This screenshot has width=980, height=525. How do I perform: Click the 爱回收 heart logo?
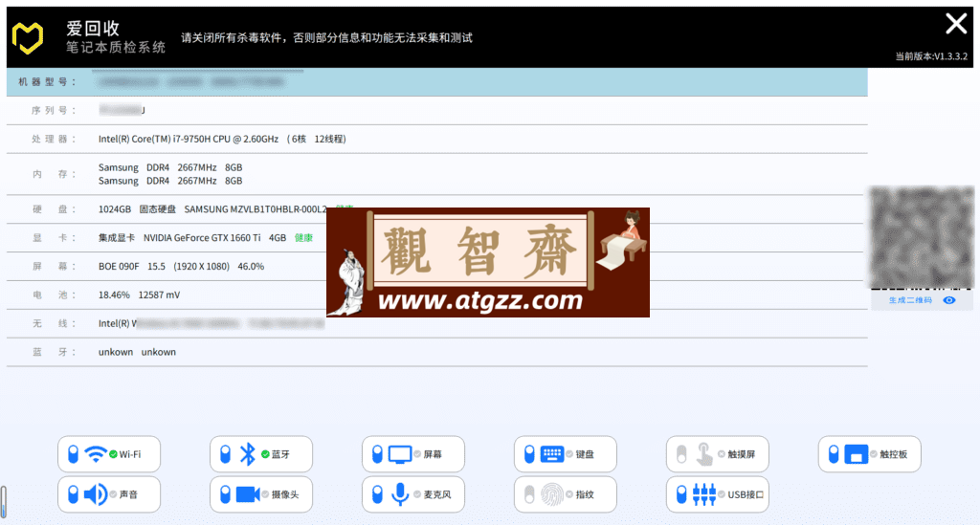click(x=28, y=38)
